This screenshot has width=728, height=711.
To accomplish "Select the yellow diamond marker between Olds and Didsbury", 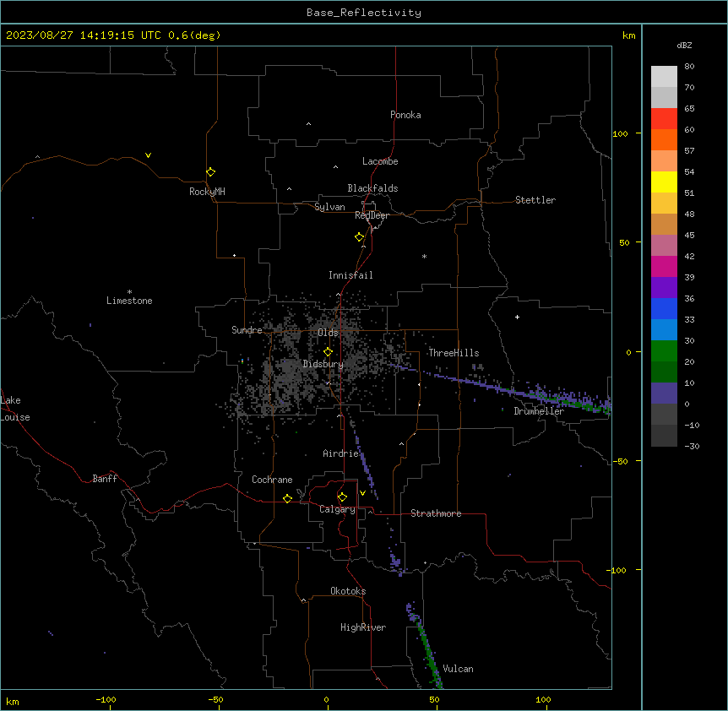I will (x=328, y=352).
